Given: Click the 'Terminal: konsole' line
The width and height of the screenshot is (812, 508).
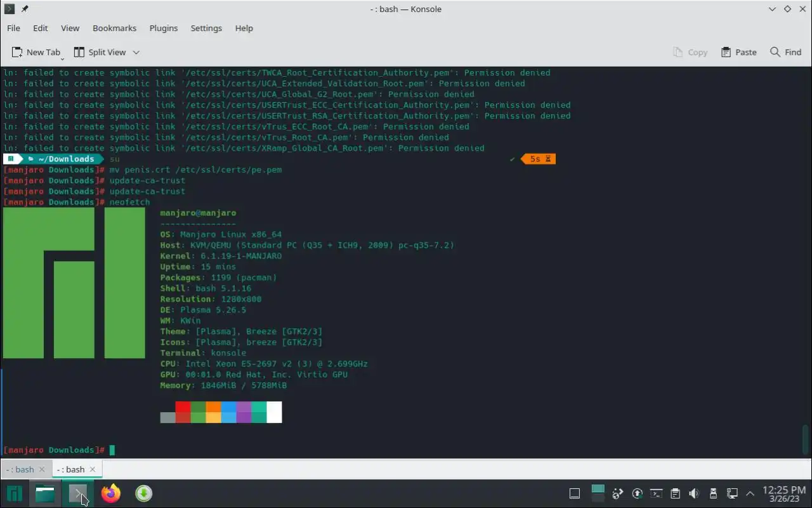Looking at the screenshot, I should [203, 353].
